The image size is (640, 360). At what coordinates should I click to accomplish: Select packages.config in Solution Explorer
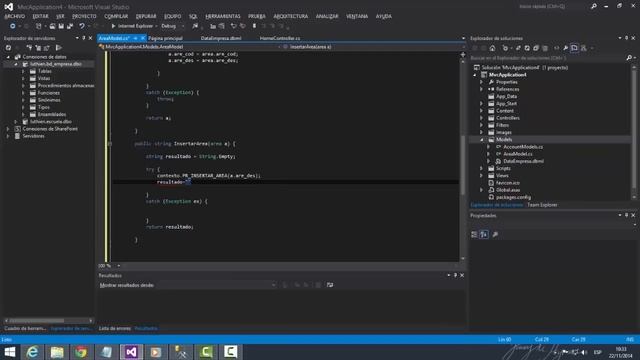coord(513,197)
